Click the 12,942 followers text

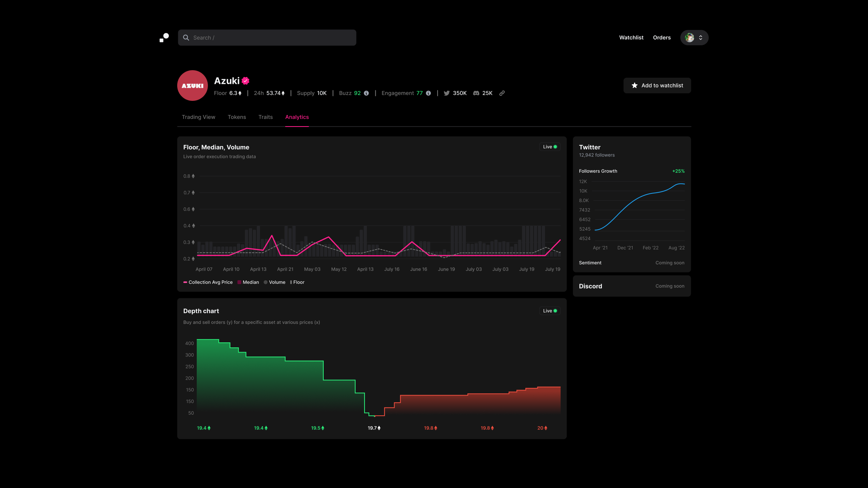click(597, 155)
